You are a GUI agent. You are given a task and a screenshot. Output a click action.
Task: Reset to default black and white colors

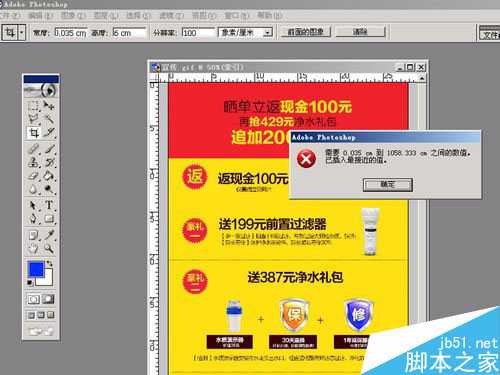(30, 283)
